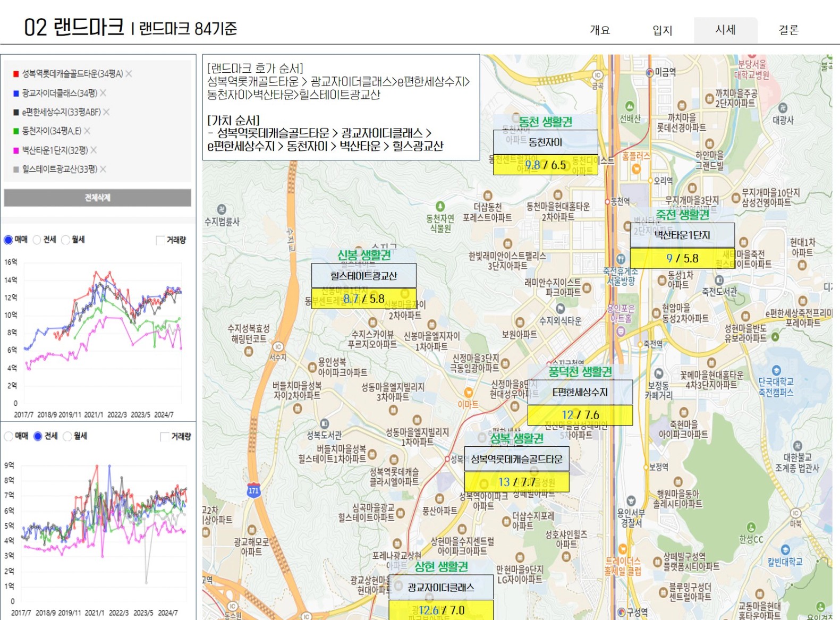Click the 트레이더스 홀세일 클럽 marker icon
The image size is (840, 620).
click(x=623, y=549)
